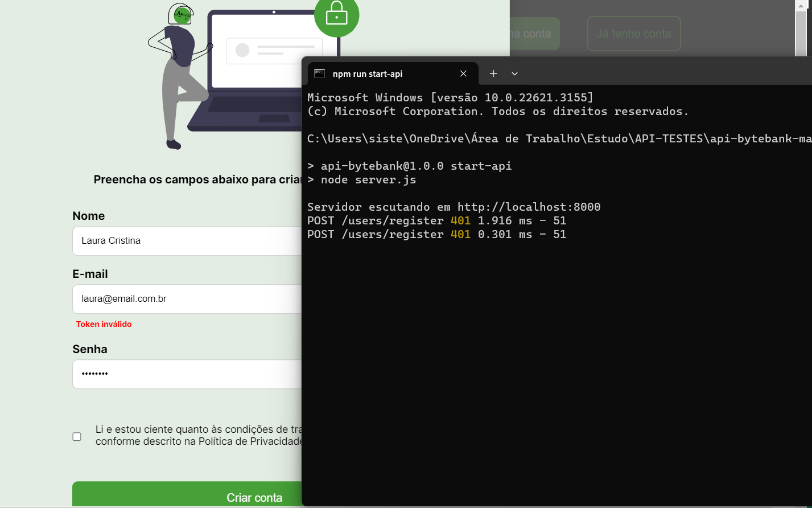Click the Já tenho conta button
Image resolution: width=812 pixels, height=508 pixels.
(x=634, y=34)
